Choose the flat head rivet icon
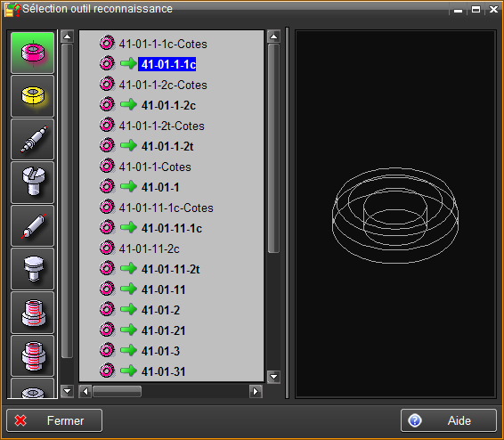Viewport: 504px width, 440px height. point(32,269)
